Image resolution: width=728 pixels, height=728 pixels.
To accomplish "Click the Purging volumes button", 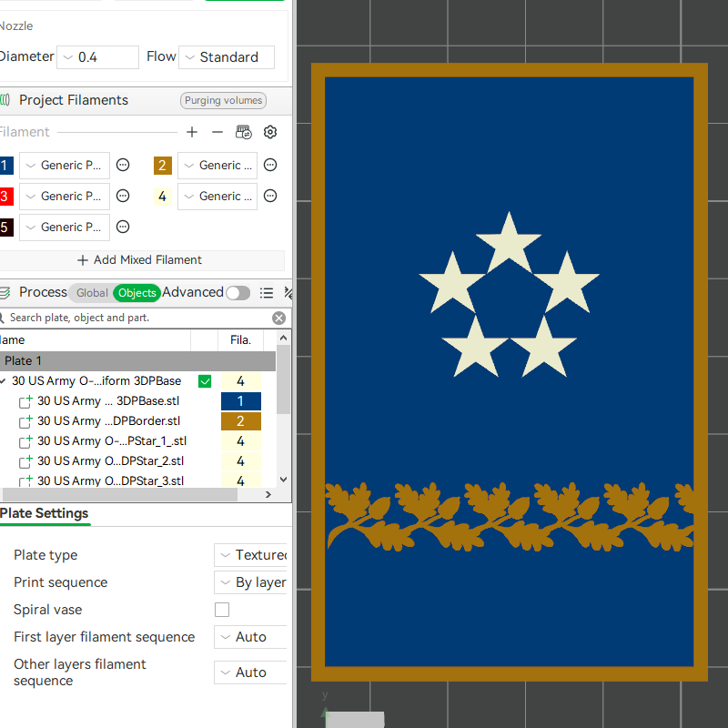I will (223, 100).
